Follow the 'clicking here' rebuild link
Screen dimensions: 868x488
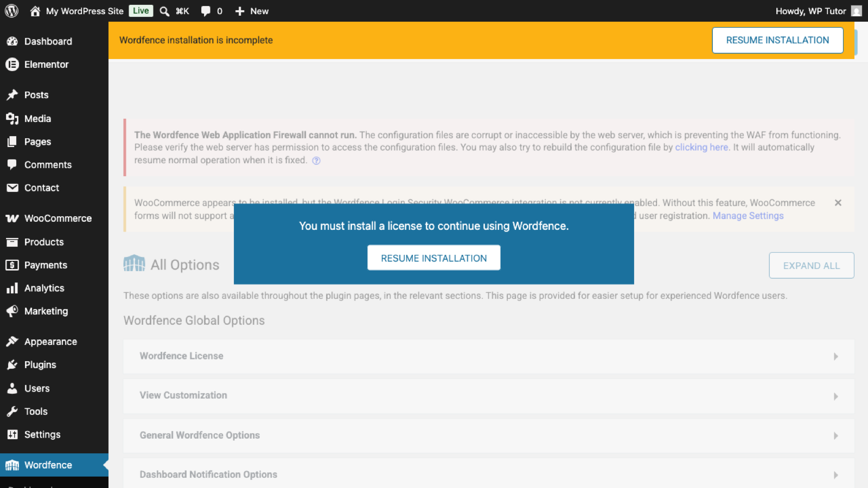pos(701,147)
